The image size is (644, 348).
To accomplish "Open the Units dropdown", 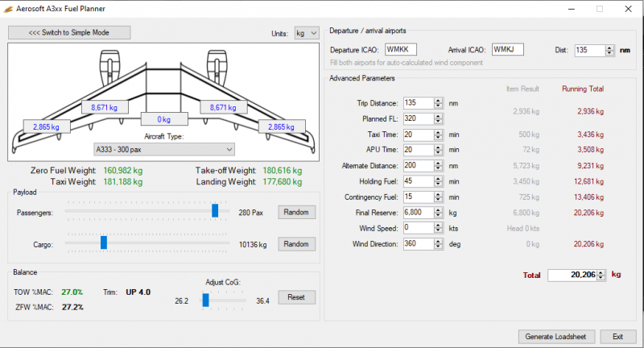I will click(307, 33).
